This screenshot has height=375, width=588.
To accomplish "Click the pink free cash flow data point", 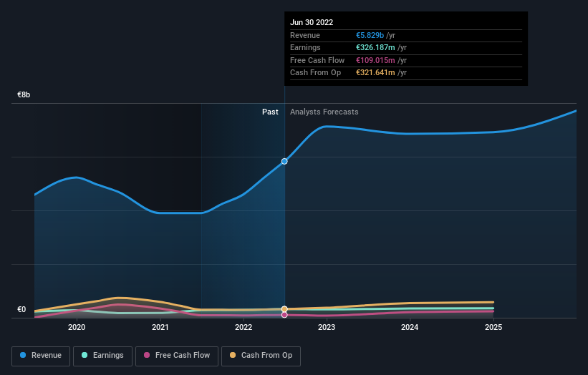I will point(284,315).
